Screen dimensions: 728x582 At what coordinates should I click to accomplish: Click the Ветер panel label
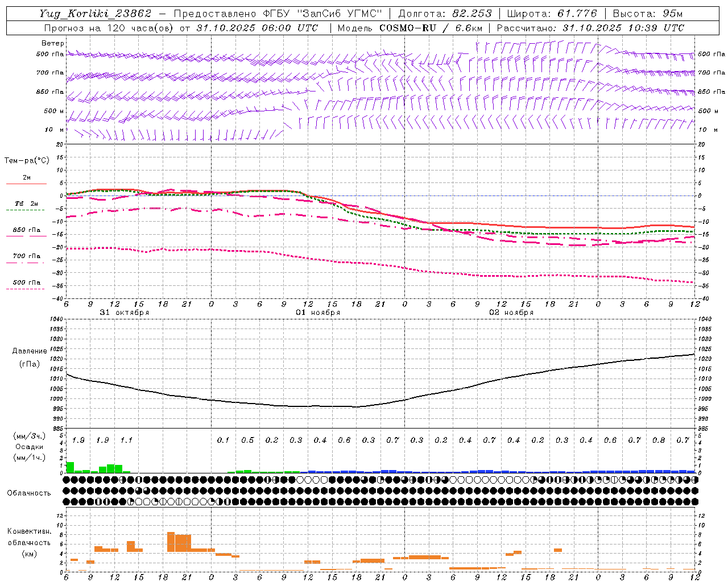click(x=53, y=43)
